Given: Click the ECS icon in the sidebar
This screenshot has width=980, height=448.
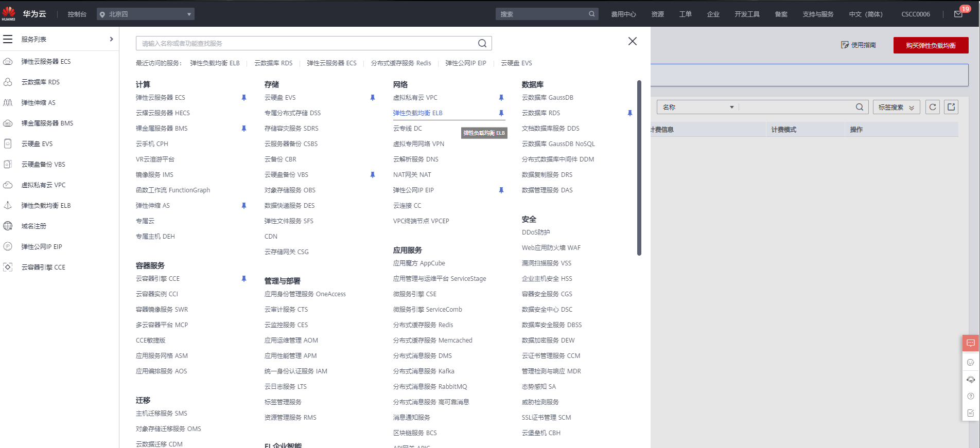Looking at the screenshot, I should [8, 62].
